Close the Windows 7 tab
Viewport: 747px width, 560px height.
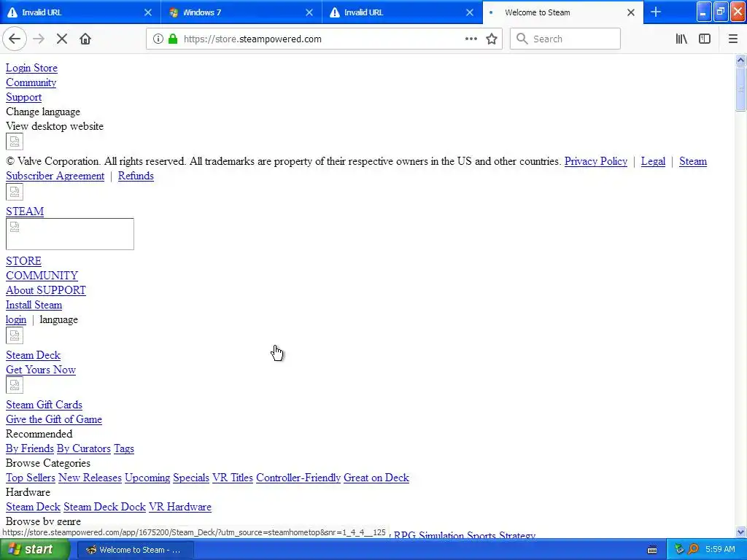309,12
